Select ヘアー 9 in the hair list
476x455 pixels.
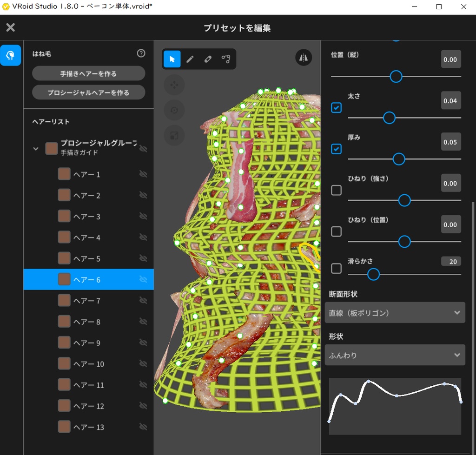tap(88, 343)
